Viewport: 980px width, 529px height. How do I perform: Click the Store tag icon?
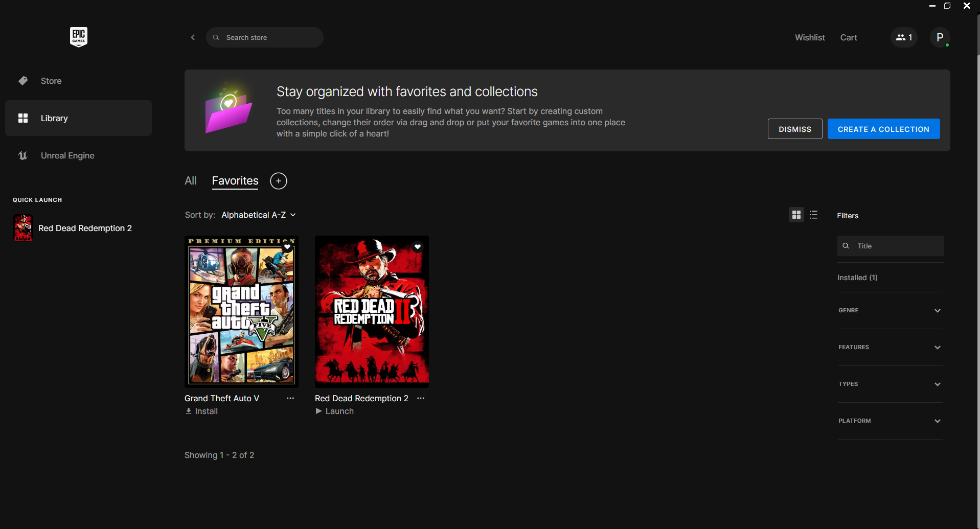coord(23,81)
